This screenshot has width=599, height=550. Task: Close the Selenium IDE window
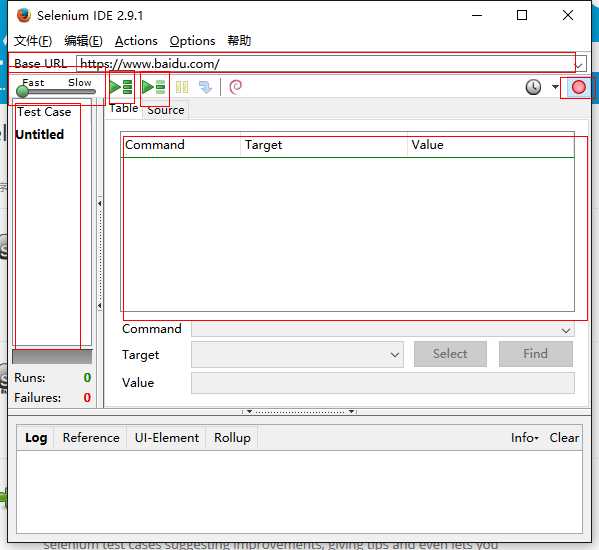click(x=568, y=15)
